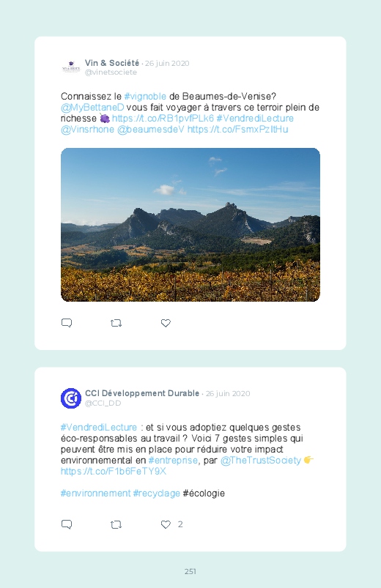Open the vineyard landscape photo
The image size is (381, 588).
tap(190, 225)
